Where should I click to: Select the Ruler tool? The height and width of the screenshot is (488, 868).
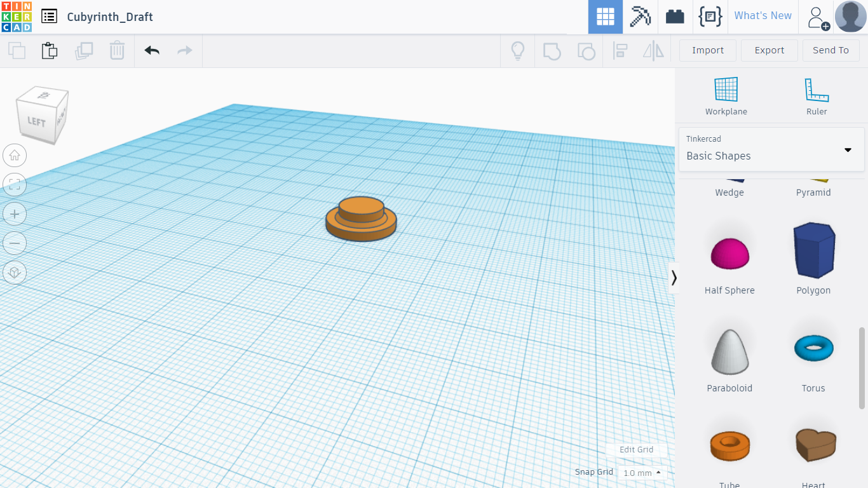coord(817,97)
